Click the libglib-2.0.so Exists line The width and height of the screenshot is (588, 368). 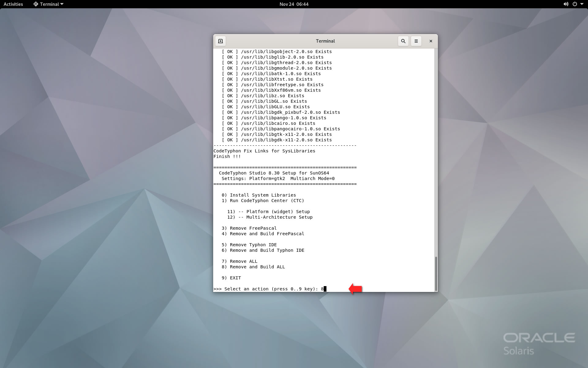(x=273, y=57)
